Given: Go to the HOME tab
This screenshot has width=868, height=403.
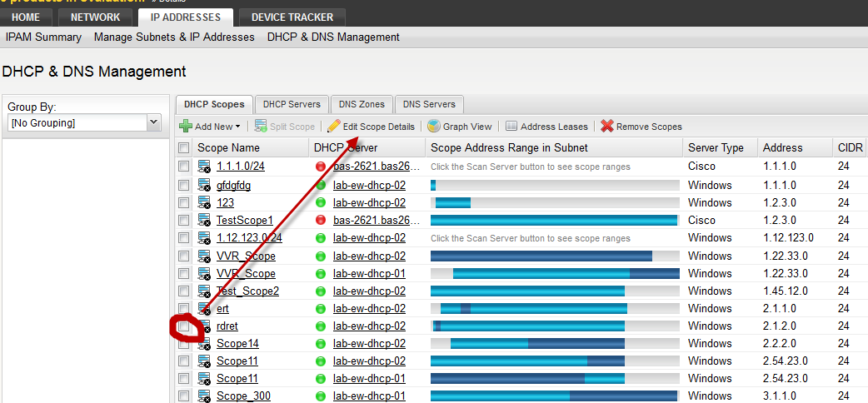Looking at the screenshot, I should click(x=26, y=17).
